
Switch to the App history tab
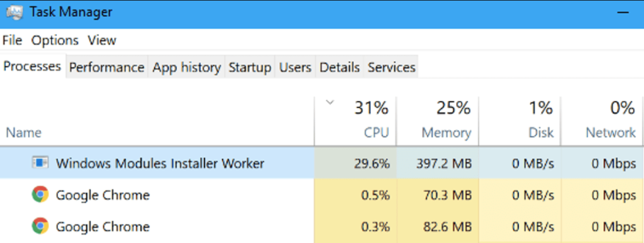pyautogui.click(x=186, y=67)
